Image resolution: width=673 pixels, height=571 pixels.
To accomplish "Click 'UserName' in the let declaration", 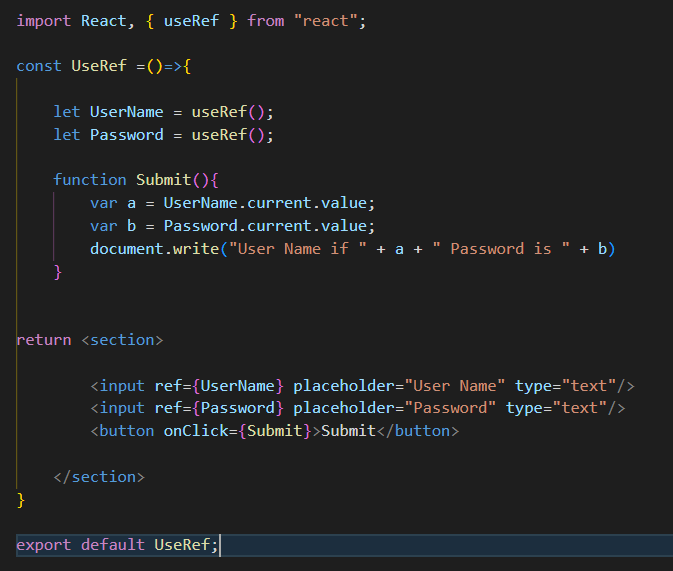I will pyautogui.click(x=127, y=112).
